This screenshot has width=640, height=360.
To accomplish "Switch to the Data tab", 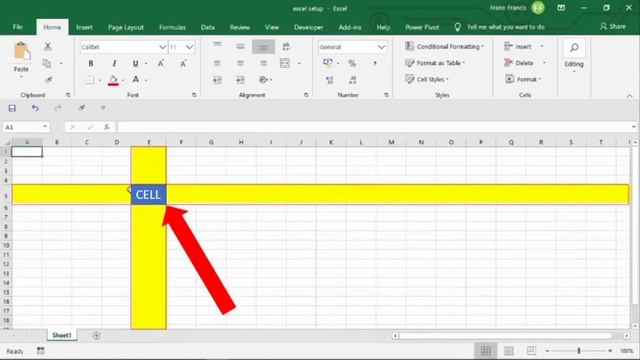I will pos(208,27).
